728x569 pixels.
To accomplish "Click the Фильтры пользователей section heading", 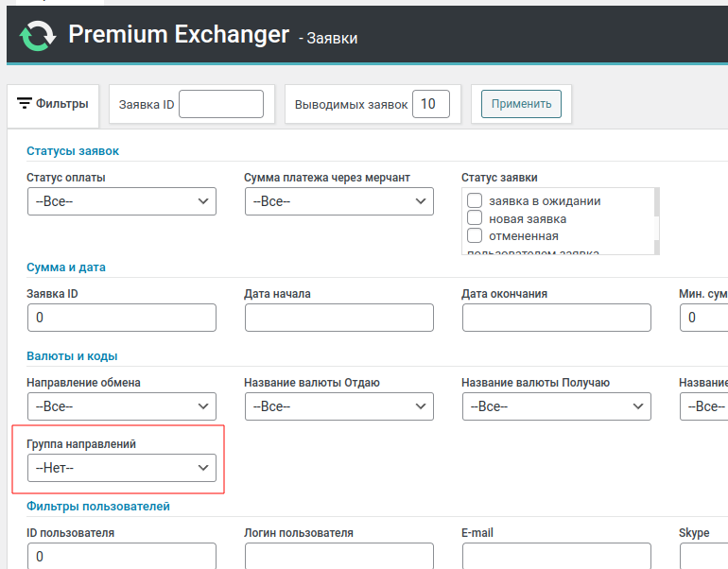I will (98, 507).
